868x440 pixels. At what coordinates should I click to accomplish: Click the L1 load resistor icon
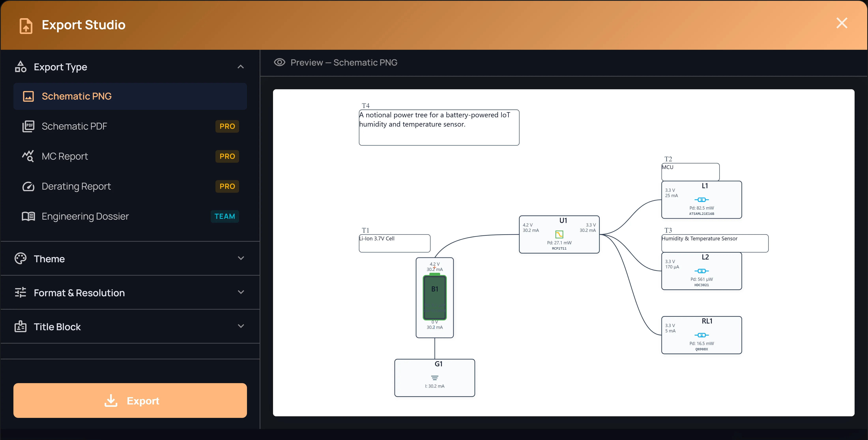[702, 200]
